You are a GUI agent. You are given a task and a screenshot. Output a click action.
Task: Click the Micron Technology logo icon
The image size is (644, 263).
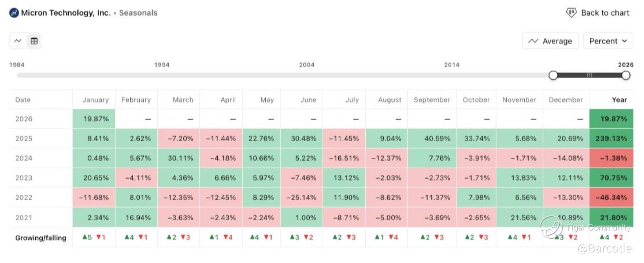pos(14,13)
